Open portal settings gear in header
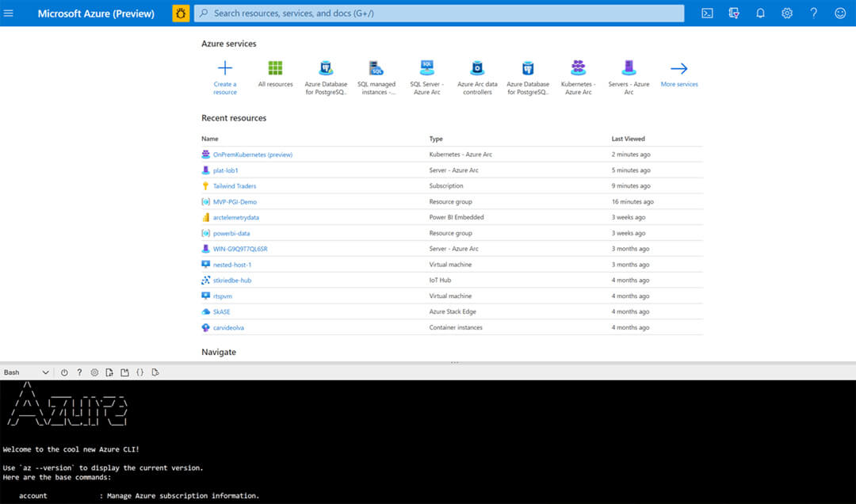Viewport: 856px width, 504px height. (787, 13)
